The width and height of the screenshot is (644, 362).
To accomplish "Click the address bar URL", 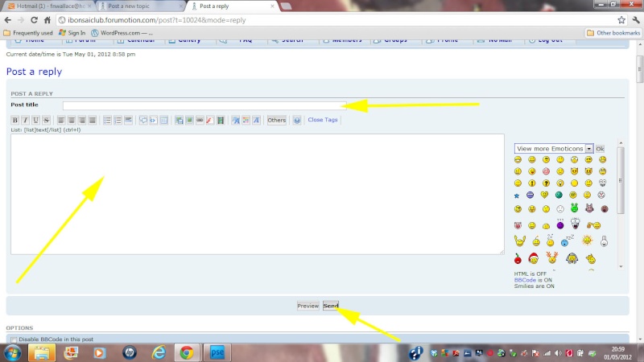I will point(156,20).
